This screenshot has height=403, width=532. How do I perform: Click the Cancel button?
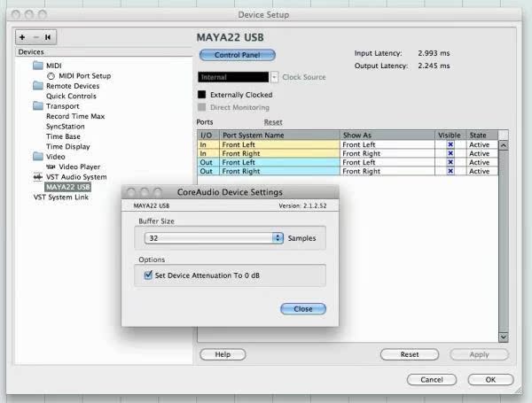[x=432, y=380]
